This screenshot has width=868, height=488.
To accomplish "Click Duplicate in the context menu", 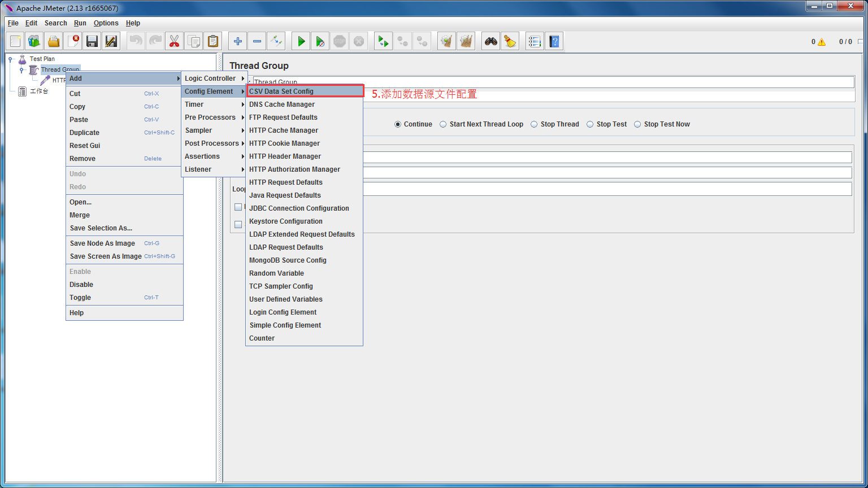I will [x=124, y=133].
